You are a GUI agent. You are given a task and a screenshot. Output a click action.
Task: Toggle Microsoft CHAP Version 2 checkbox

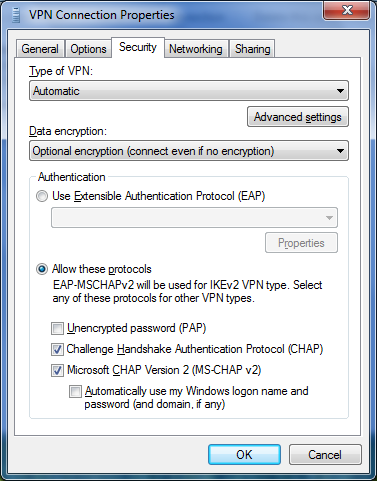coord(57,370)
